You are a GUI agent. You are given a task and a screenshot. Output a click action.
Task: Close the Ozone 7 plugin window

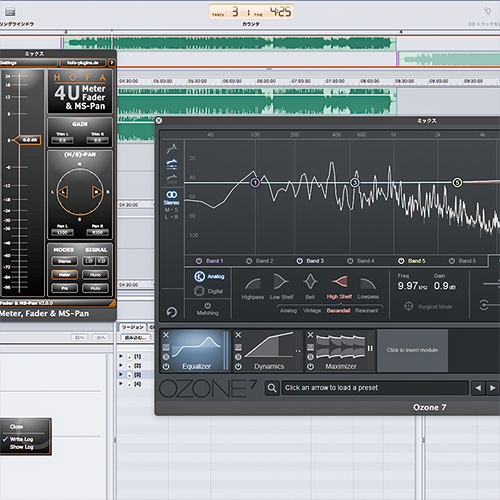coord(159,121)
